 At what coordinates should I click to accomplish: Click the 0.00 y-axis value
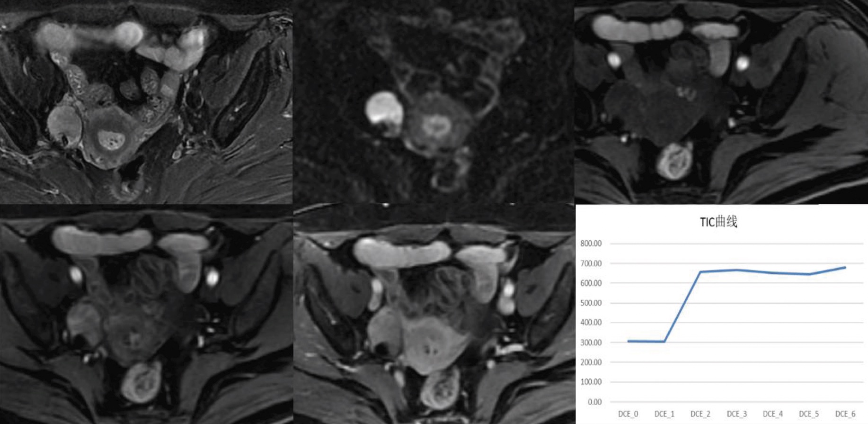(x=594, y=402)
